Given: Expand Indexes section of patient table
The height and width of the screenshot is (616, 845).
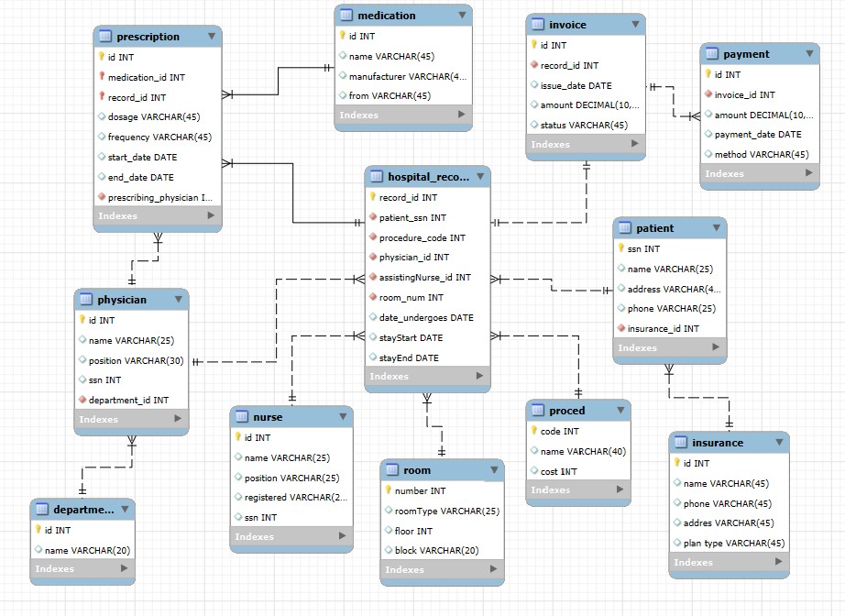Looking at the screenshot, I should [716, 347].
